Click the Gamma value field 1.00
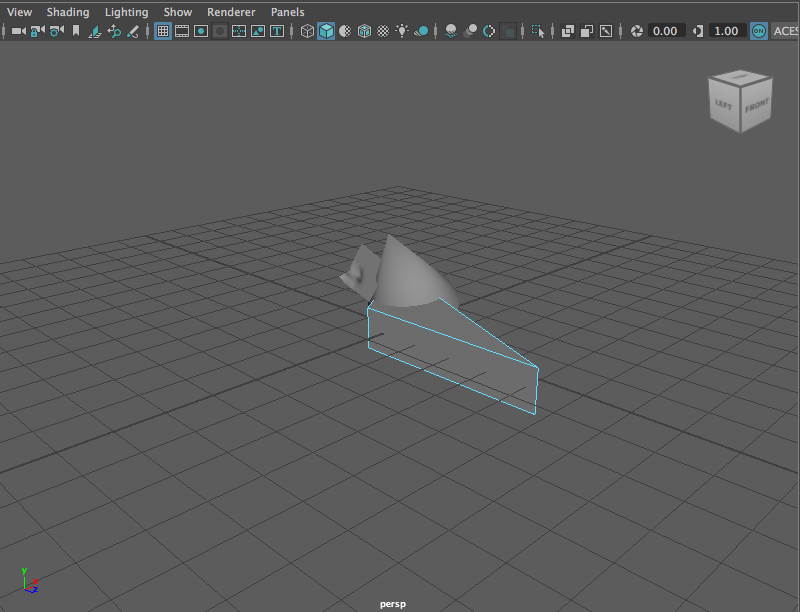This screenshot has width=800, height=612. (727, 31)
